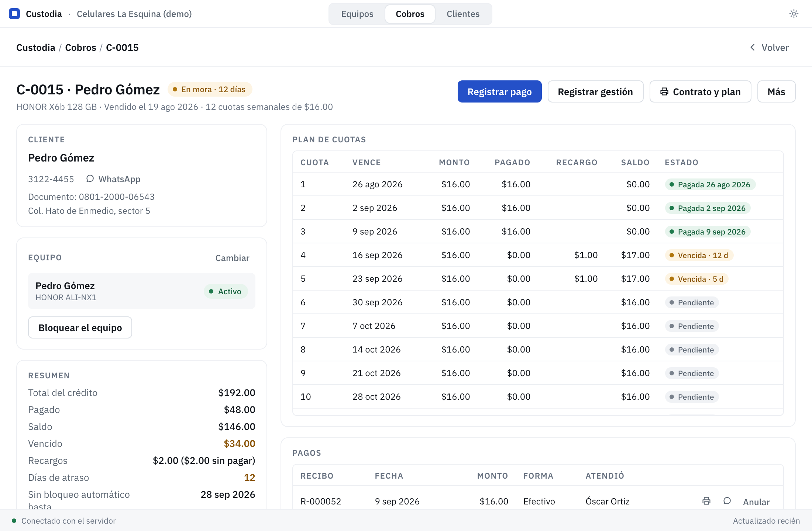Click the Vencida · 12 d status
812x531 pixels.
(x=699, y=255)
